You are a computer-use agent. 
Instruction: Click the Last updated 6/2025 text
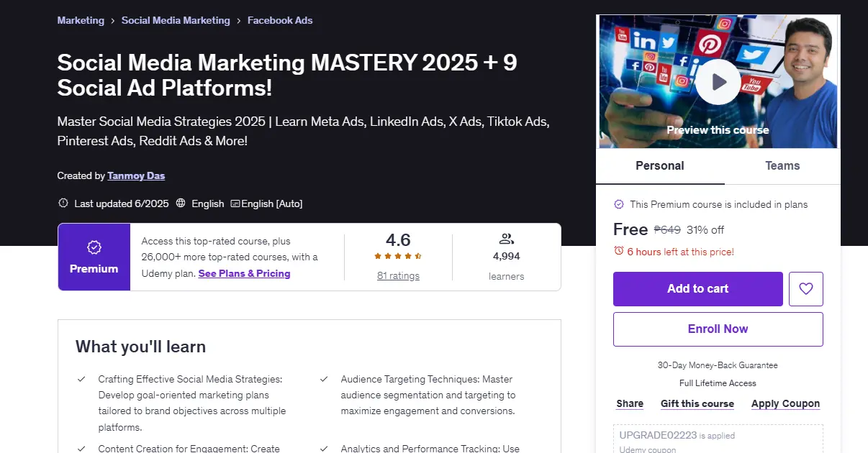122,203
